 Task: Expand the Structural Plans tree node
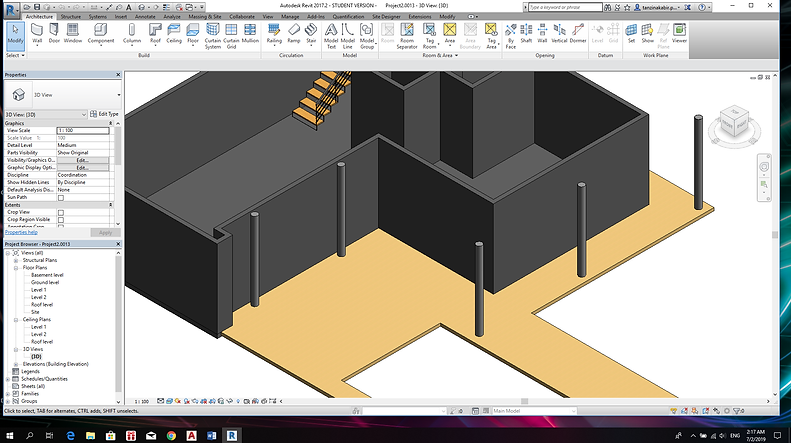coord(16,260)
